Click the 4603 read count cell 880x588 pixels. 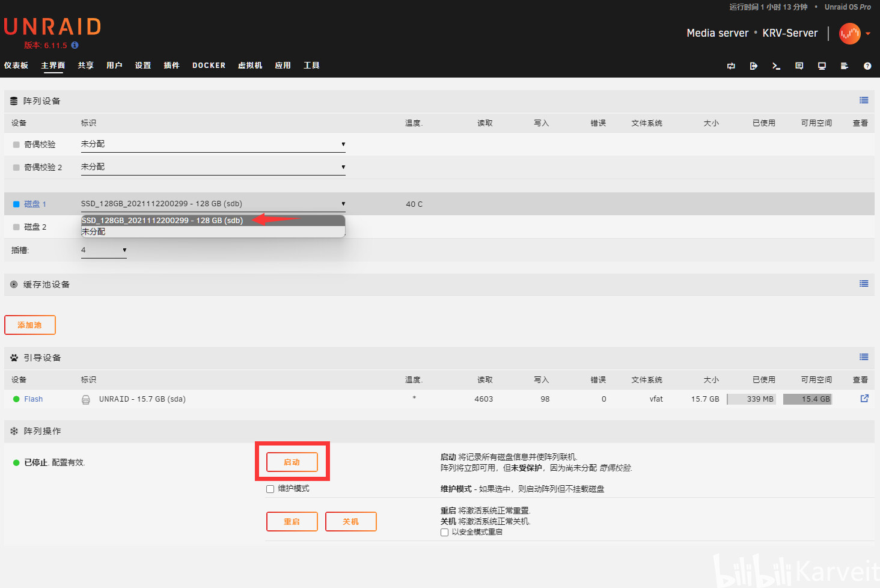pos(484,399)
